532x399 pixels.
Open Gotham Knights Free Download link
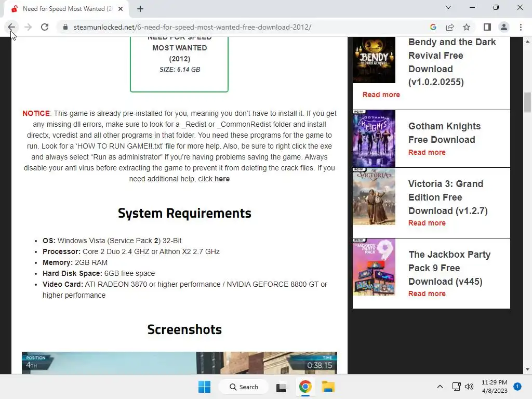tap(444, 133)
